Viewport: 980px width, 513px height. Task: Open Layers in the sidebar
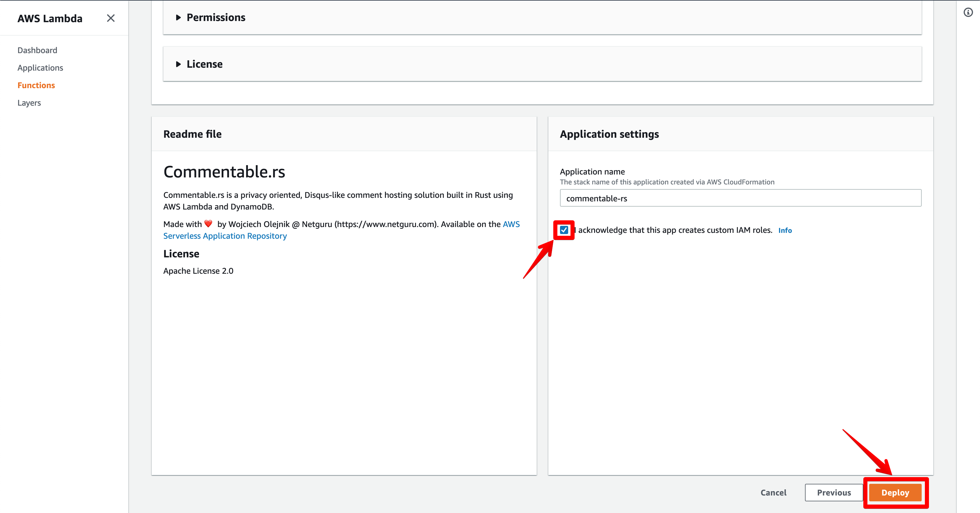pyautogui.click(x=29, y=103)
